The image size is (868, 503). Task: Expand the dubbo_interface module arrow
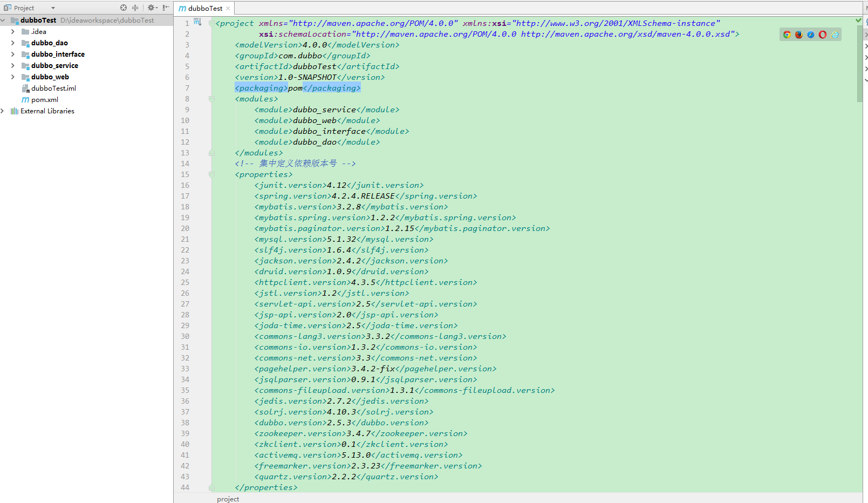[x=13, y=54]
